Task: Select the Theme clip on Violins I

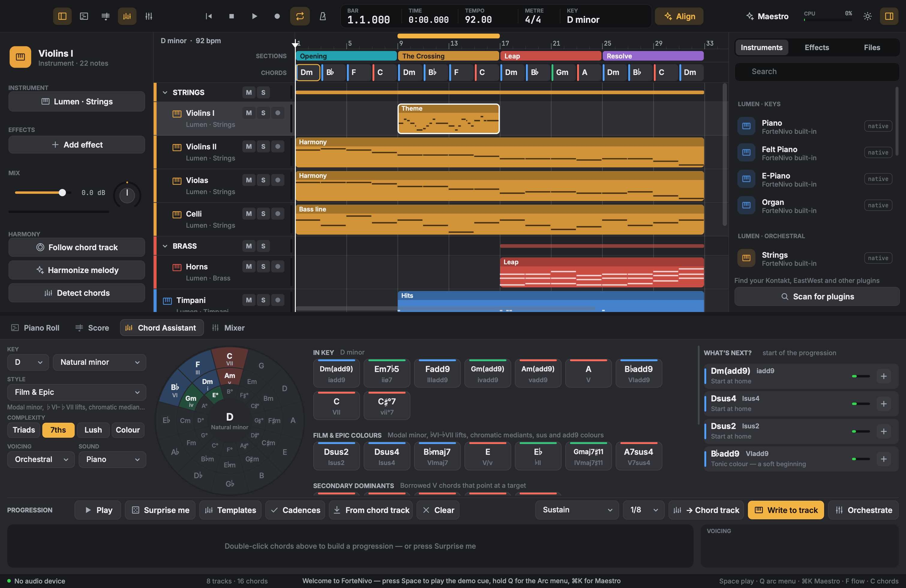Action: click(x=448, y=119)
